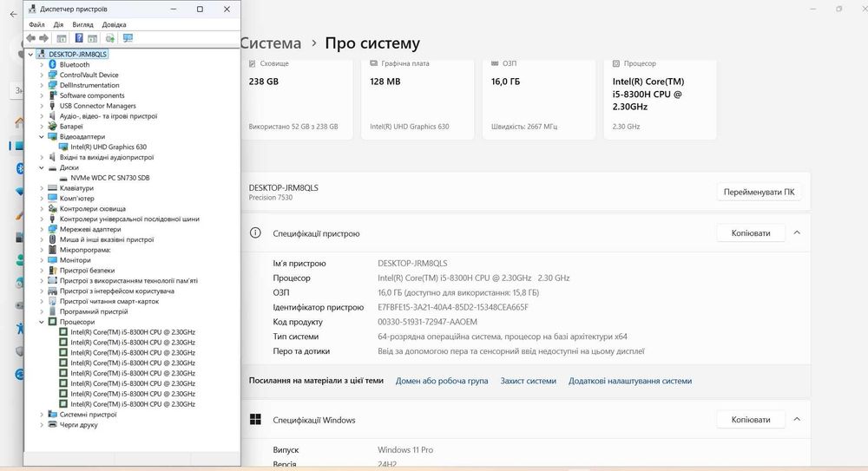Expand the Комп'ютер category
Viewport: 868px width, 471px height.
42,198
